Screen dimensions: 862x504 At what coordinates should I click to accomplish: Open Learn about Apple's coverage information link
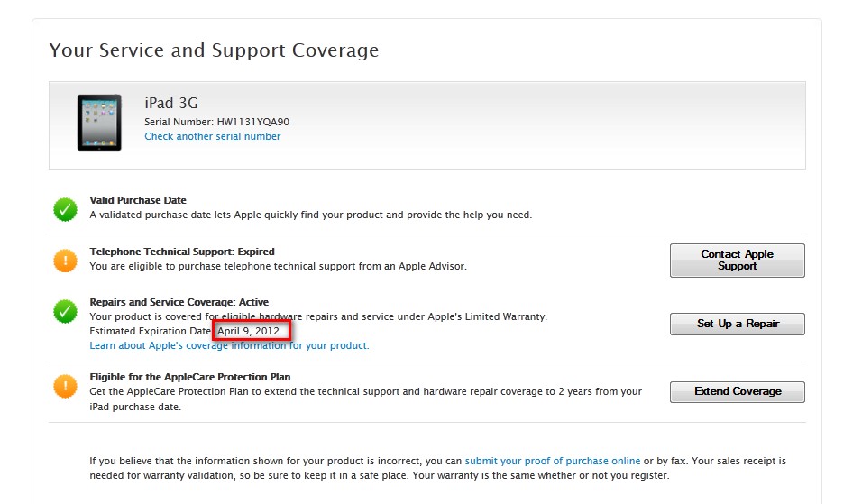[229, 345]
